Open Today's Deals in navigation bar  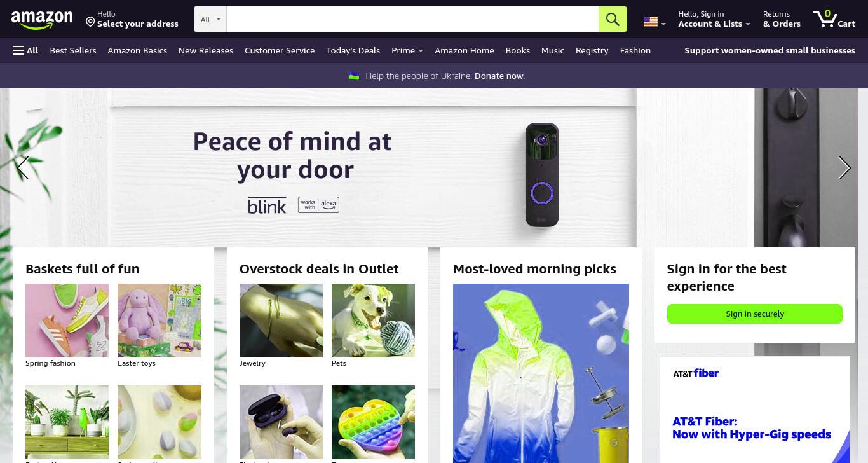[353, 50]
